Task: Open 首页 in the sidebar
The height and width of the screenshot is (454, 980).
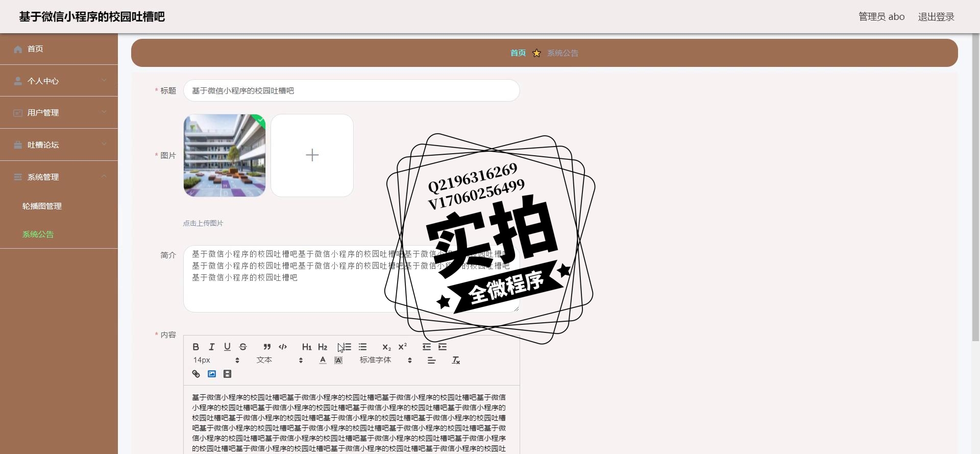Action: 59,49
